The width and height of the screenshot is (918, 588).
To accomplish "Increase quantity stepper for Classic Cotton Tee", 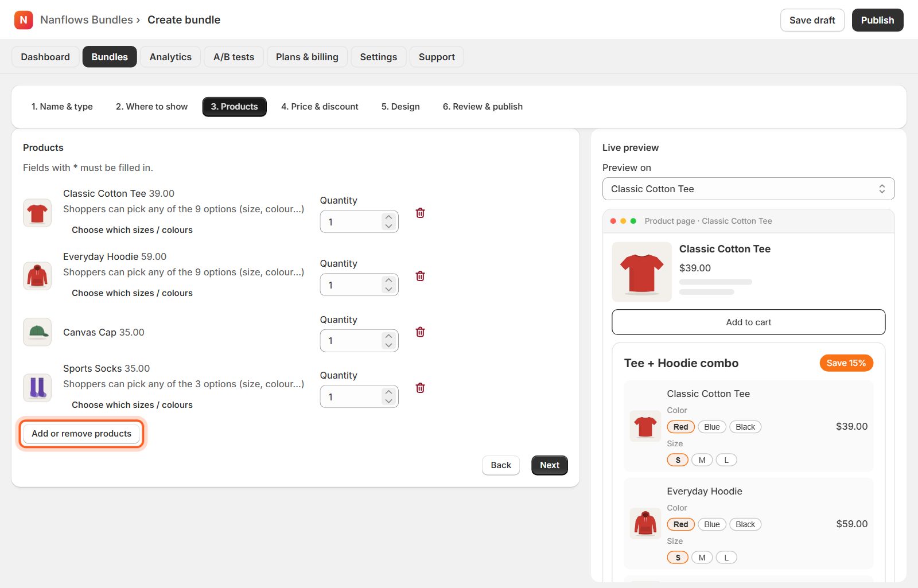I will [388, 217].
